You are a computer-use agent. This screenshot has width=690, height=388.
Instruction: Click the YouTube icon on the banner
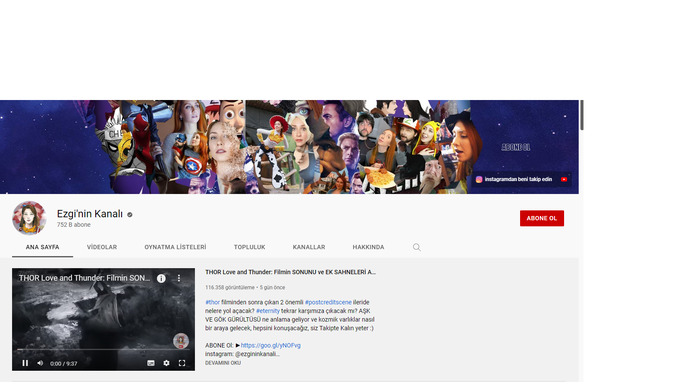coord(564,179)
